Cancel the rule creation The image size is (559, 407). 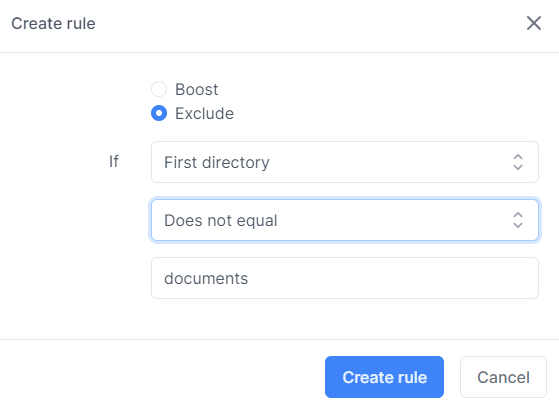(x=503, y=377)
